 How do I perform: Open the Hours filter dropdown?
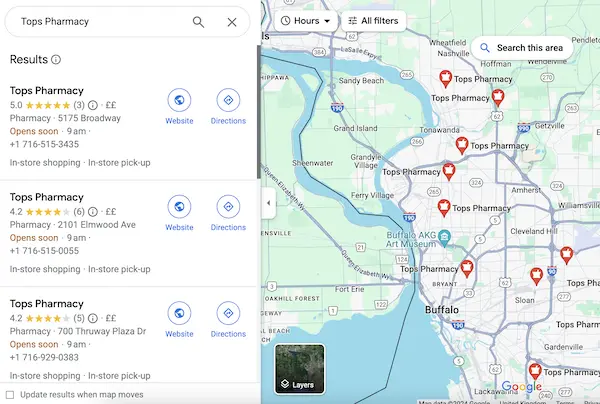306,21
